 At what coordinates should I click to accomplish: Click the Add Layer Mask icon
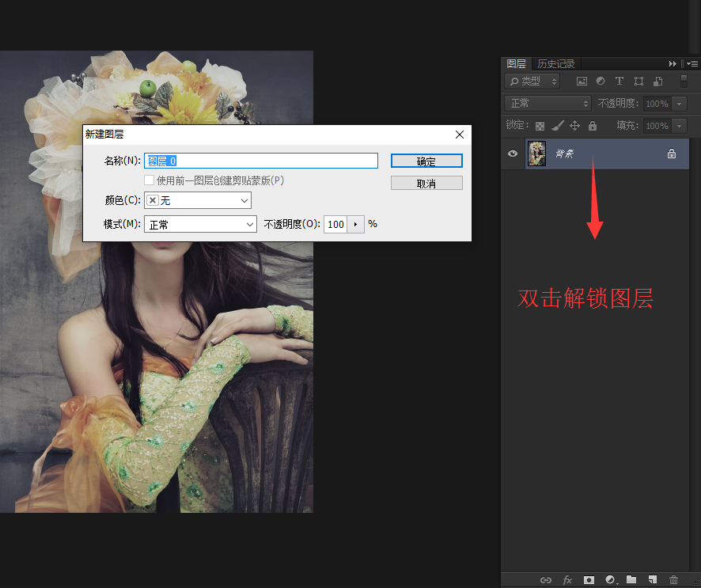(589, 580)
